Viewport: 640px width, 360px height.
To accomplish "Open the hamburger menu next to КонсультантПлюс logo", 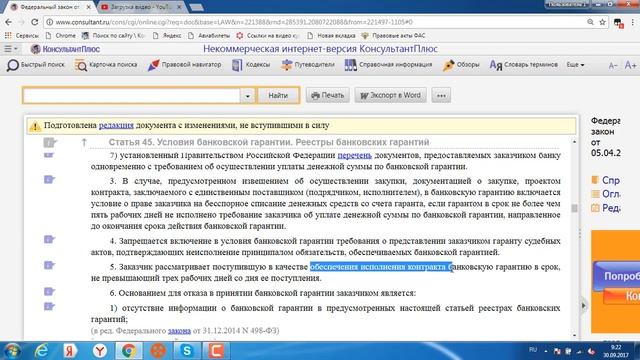I will pos(10,49).
